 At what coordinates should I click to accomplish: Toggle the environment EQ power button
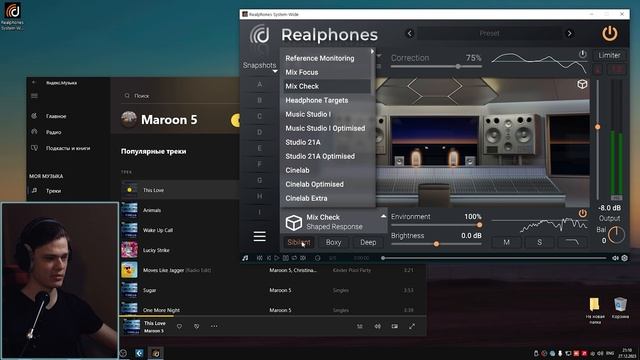click(x=582, y=213)
